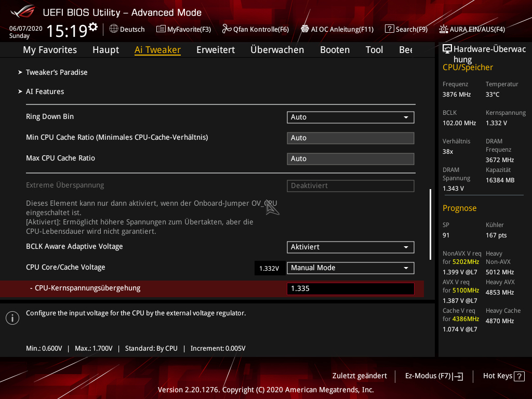This screenshot has height=399, width=532.
Task: Click the 5202MHz NonAVX frequency value
Action: point(465,262)
